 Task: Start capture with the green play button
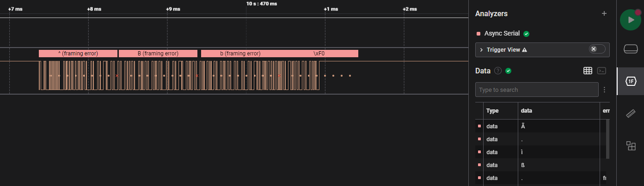click(631, 20)
